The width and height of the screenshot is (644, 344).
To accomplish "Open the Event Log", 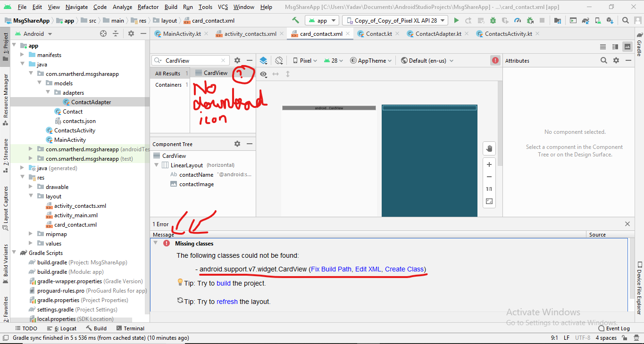I will [x=614, y=328].
